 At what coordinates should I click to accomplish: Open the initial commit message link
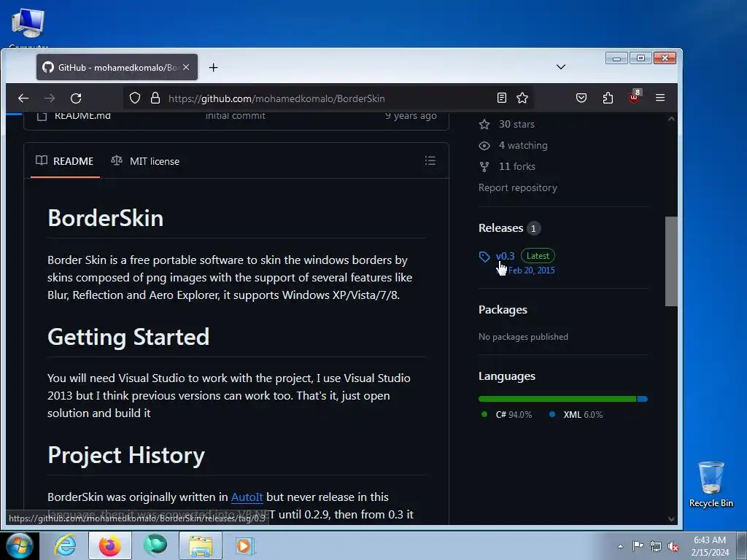pyautogui.click(x=236, y=116)
